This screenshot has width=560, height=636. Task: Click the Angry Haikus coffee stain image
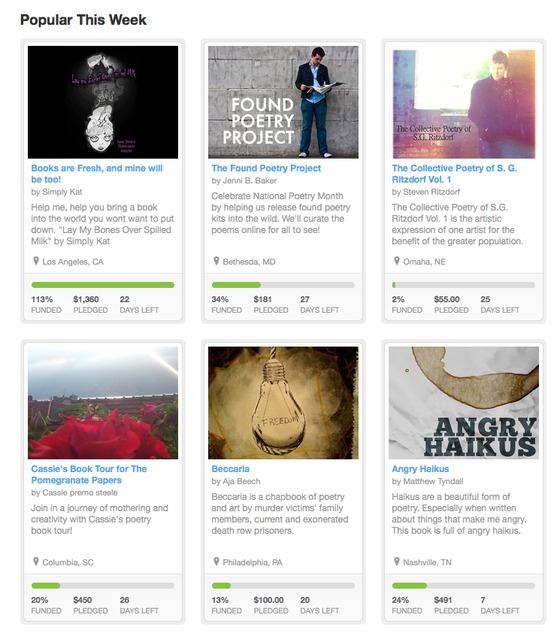point(464,402)
